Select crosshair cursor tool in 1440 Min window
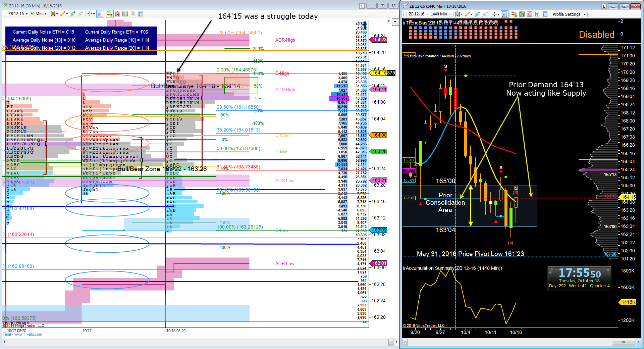The image size is (644, 349). 494,14
